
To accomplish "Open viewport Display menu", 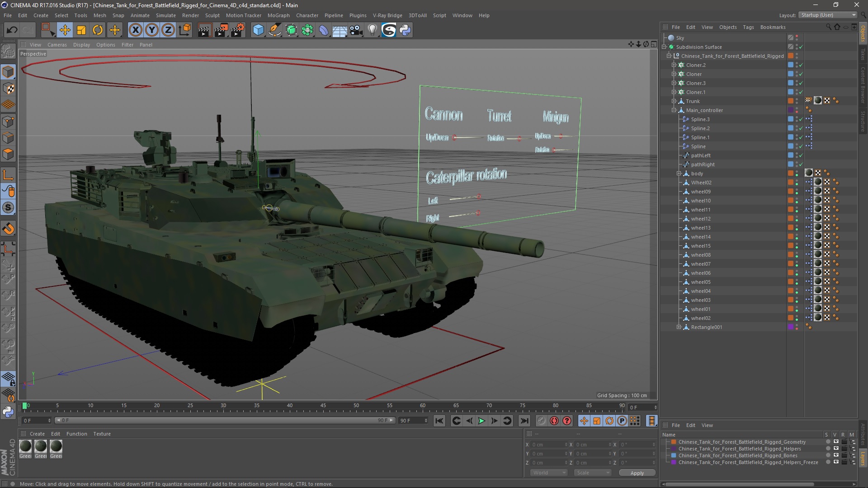I will click(81, 45).
